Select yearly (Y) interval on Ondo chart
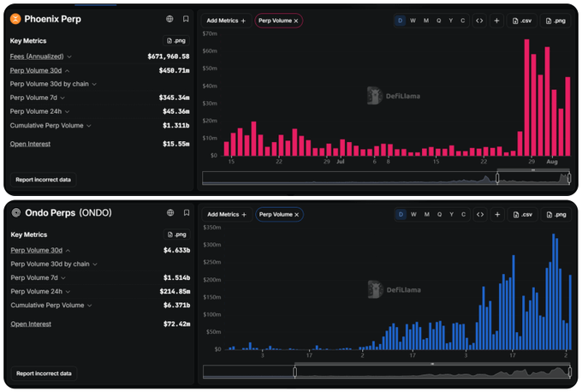The image size is (582, 392). pyautogui.click(x=451, y=215)
